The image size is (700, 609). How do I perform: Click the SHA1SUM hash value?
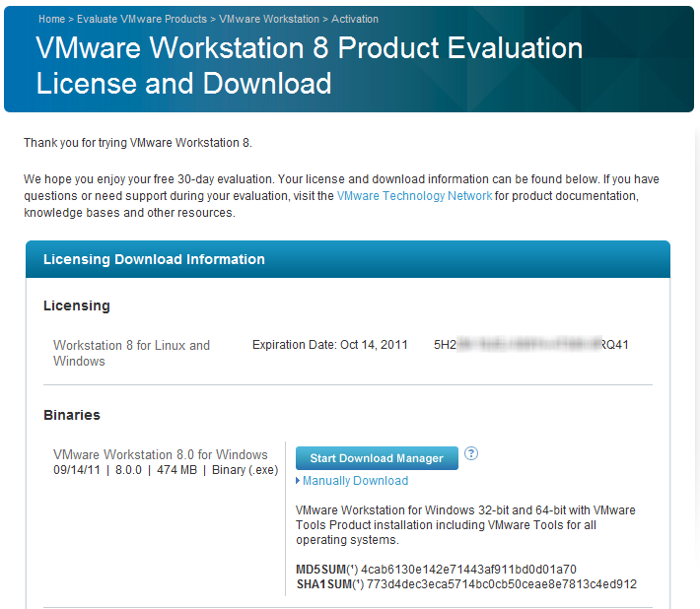coord(502,584)
